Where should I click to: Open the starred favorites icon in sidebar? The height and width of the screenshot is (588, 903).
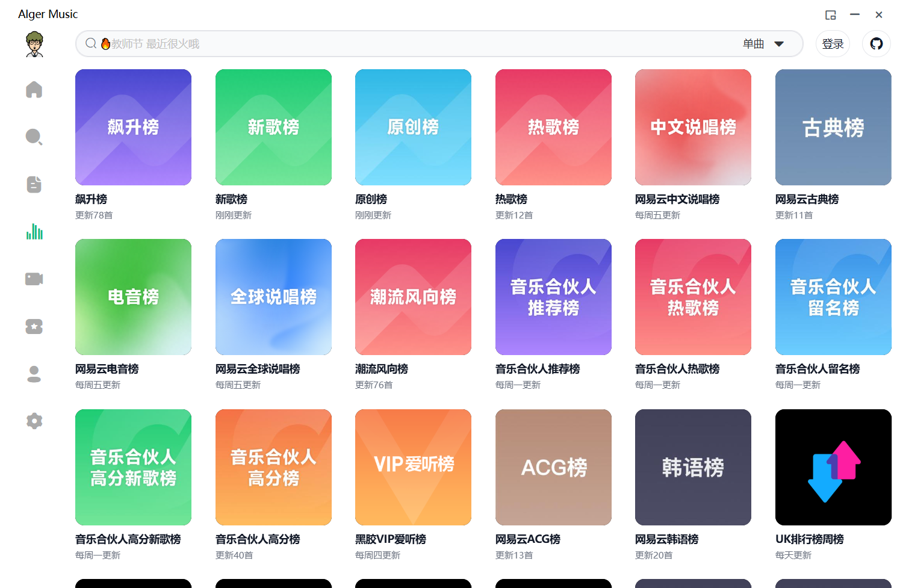pyautogui.click(x=34, y=326)
